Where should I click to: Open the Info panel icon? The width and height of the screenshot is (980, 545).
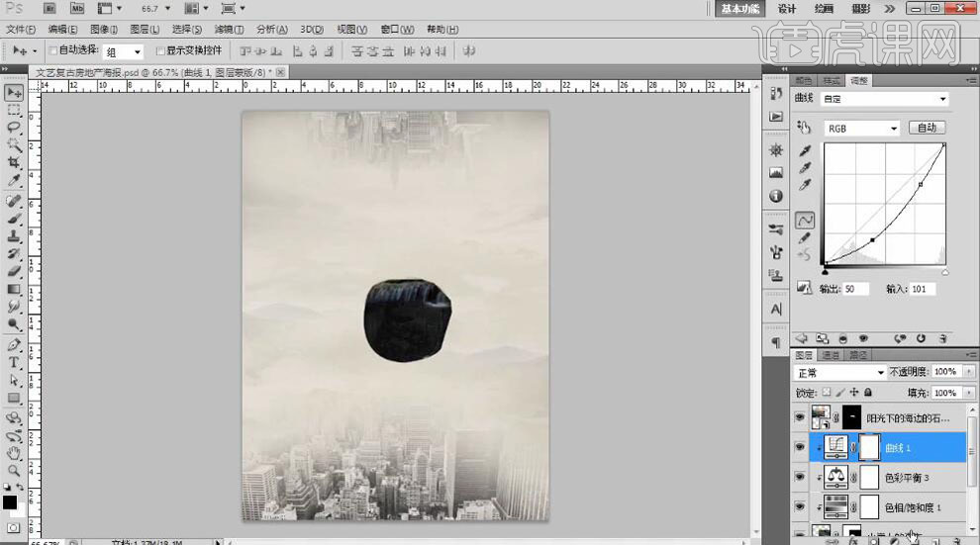[776, 196]
